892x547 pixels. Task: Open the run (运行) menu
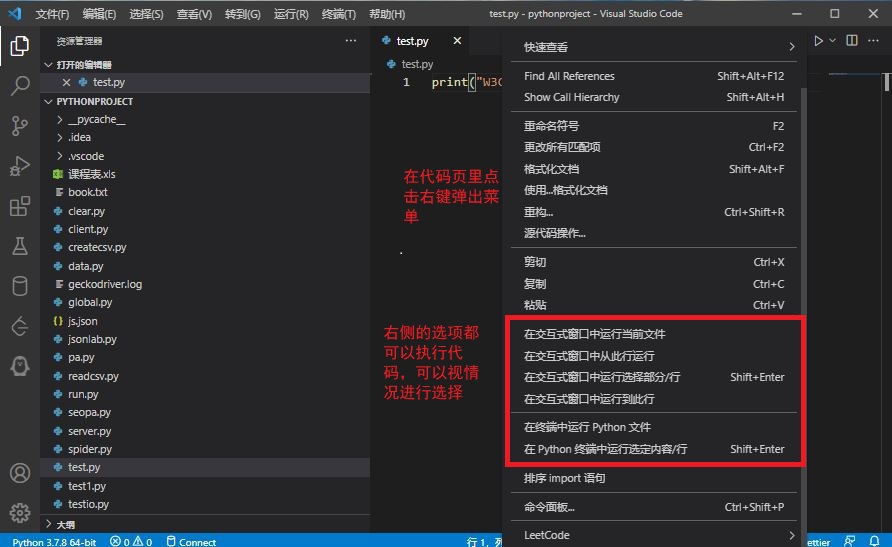(291, 14)
